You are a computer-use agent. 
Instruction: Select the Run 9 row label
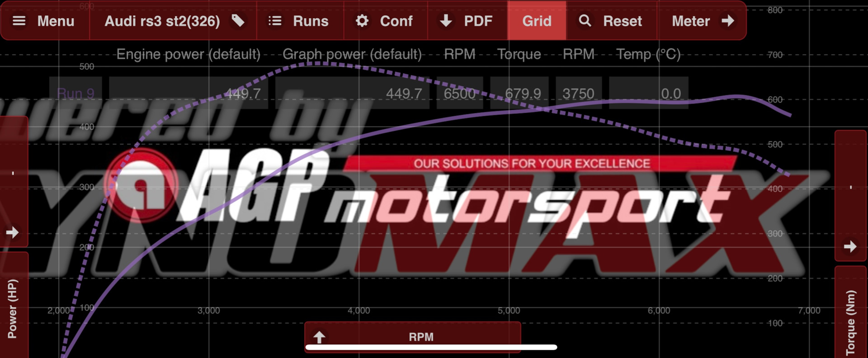(x=75, y=94)
